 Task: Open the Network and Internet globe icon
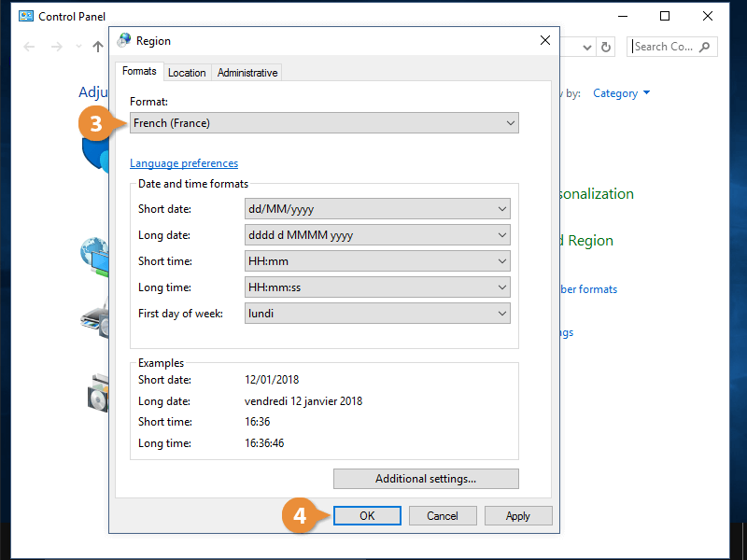coord(94,257)
